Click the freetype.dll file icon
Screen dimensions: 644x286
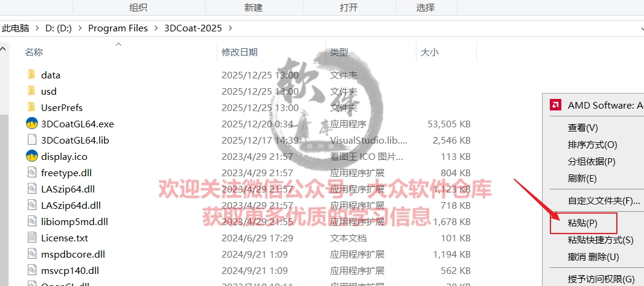[31, 173]
